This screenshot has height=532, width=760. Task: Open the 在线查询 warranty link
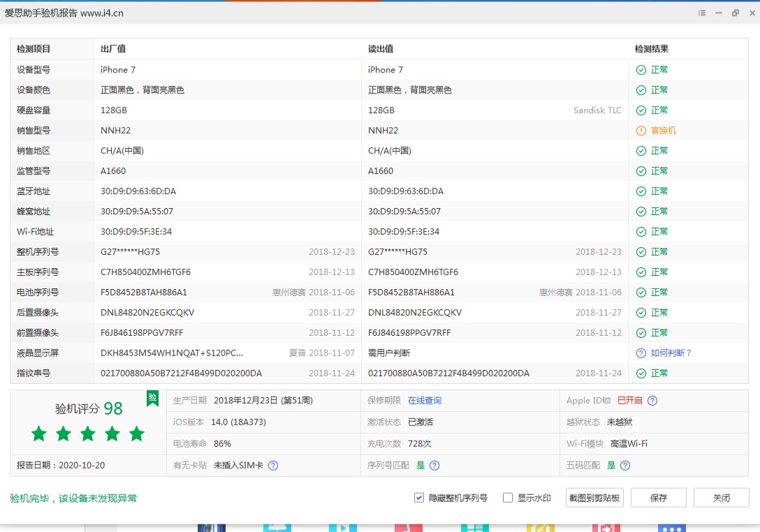[x=425, y=401]
